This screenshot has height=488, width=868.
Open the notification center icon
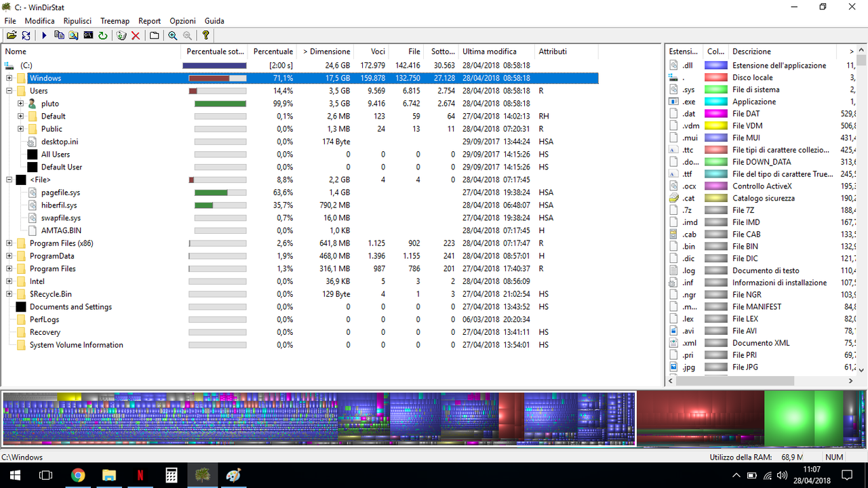pos(847,474)
